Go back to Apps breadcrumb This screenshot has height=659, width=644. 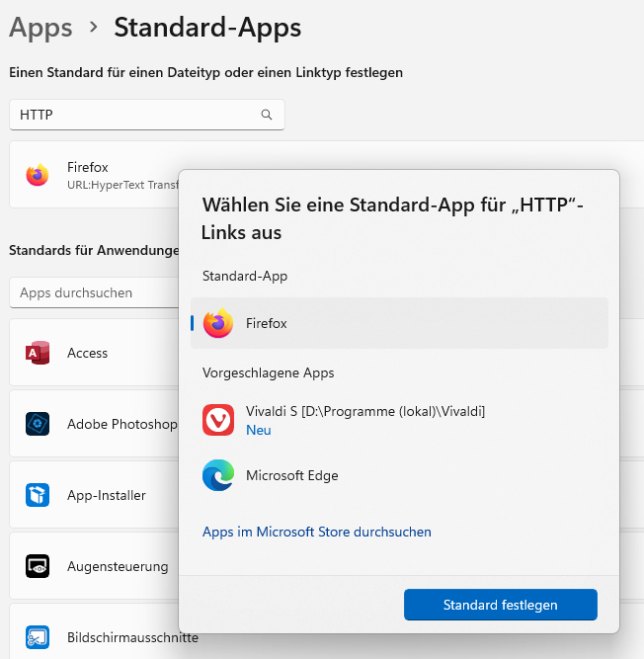[40, 28]
